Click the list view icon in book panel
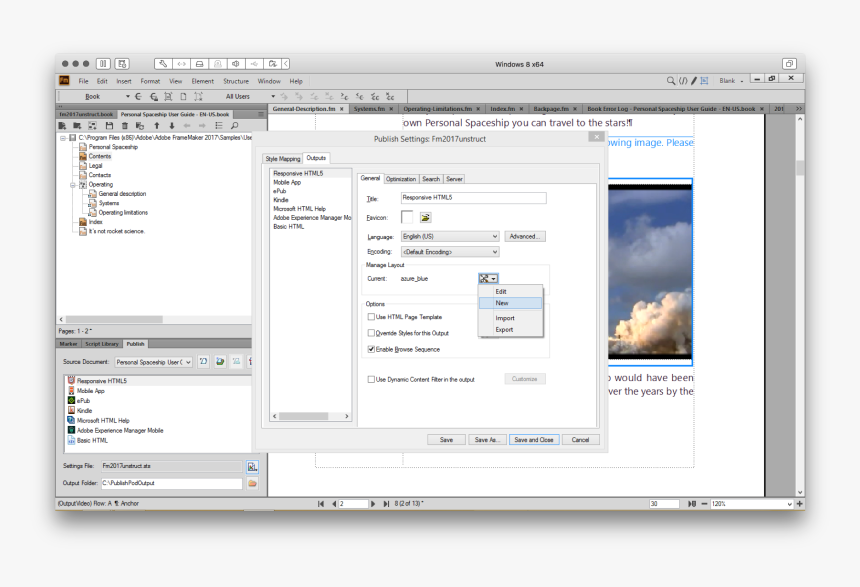 (219, 126)
